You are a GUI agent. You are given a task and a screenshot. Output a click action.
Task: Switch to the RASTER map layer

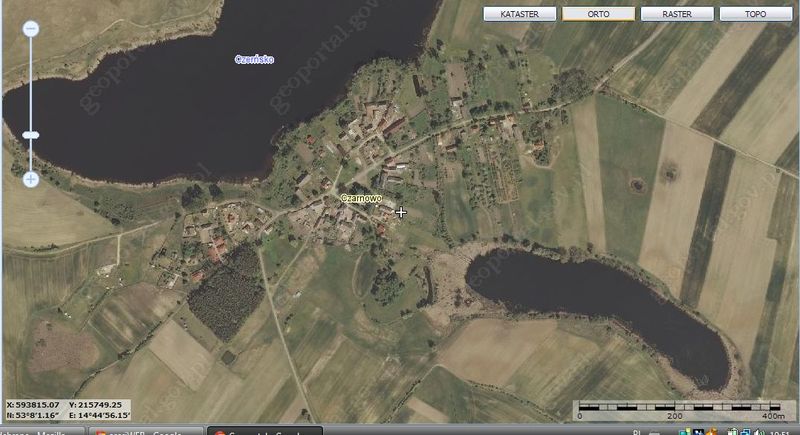click(677, 14)
